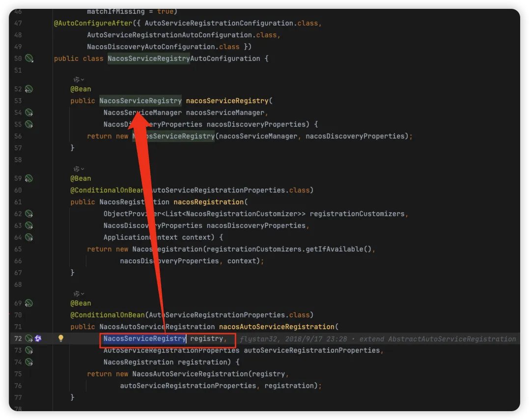Click the yellow light bulb intention icon
This screenshot has width=529, height=420.
(x=61, y=338)
